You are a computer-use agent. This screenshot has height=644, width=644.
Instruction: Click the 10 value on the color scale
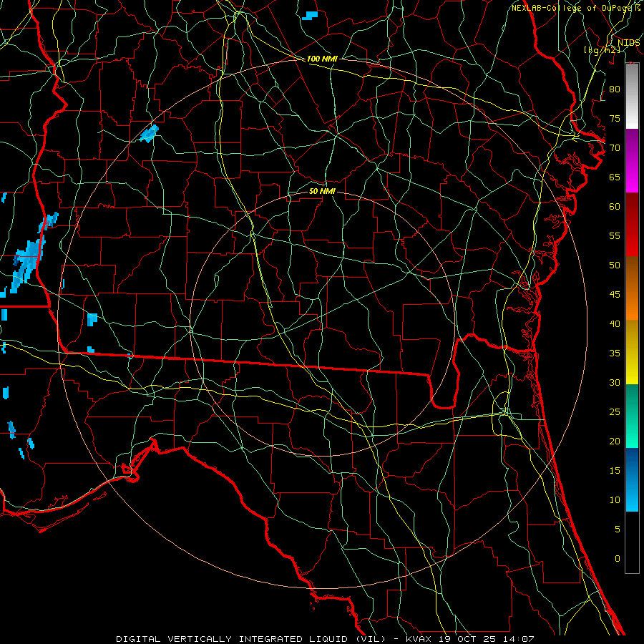pos(615,500)
